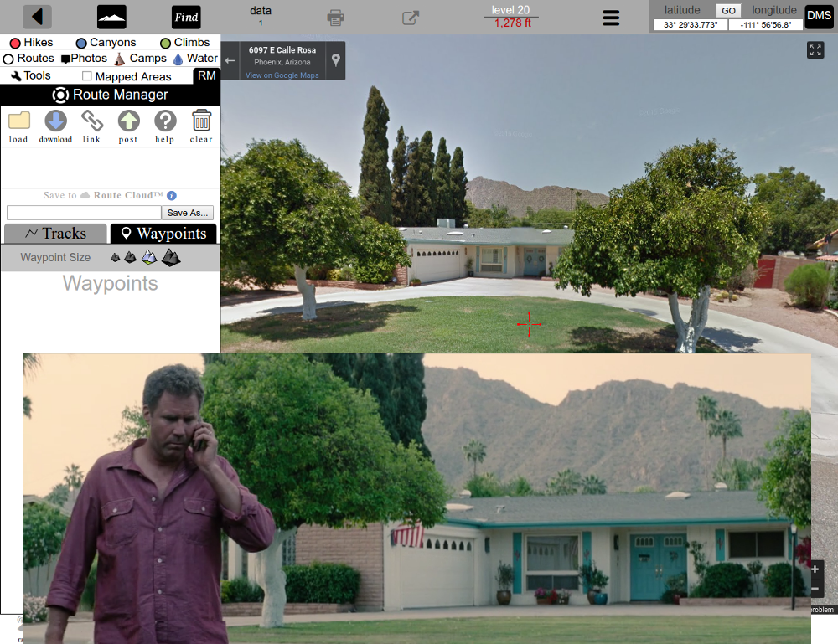Screen dimensions: 838x644
Task: Click the load folder icon
Action: pyautogui.click(x=18, y=121)
